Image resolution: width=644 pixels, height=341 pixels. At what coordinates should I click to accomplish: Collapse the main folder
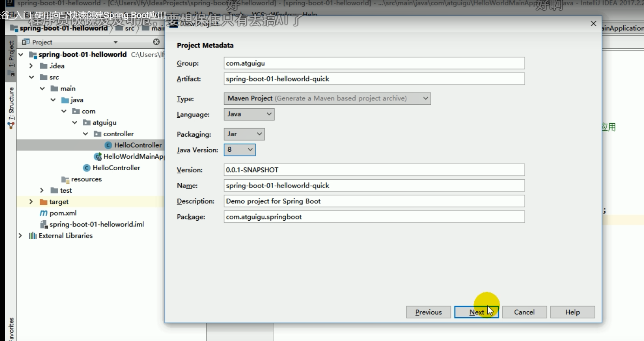click(42, 88)
